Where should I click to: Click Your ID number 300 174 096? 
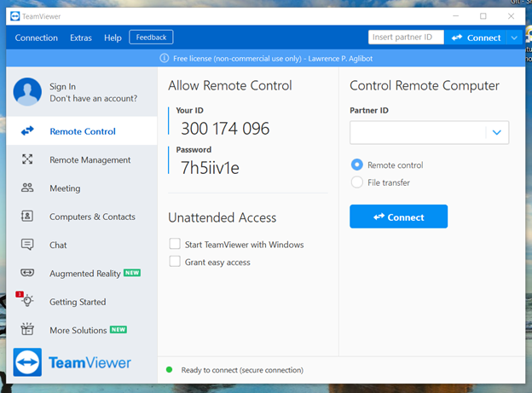point(225,129)
